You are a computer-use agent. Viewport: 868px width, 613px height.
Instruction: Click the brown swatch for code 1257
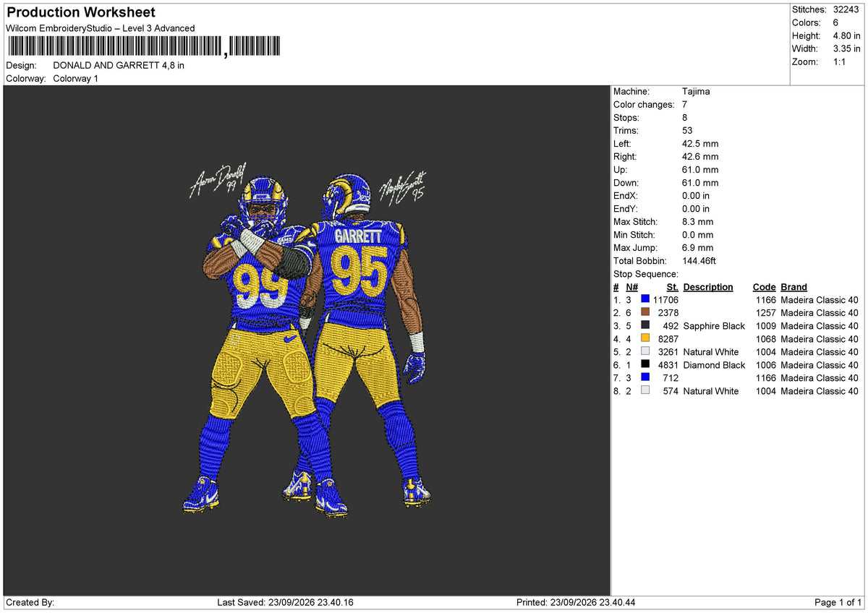[645, 312]
